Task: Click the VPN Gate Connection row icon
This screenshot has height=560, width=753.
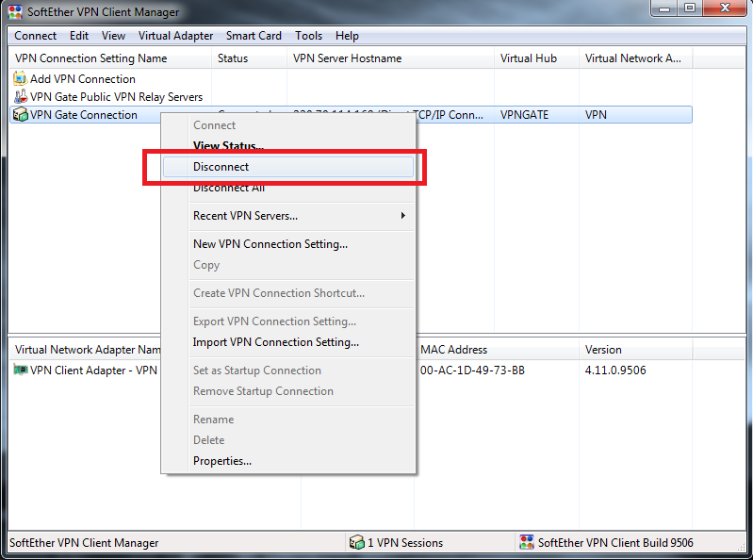Action: click(x=20, y=115)
